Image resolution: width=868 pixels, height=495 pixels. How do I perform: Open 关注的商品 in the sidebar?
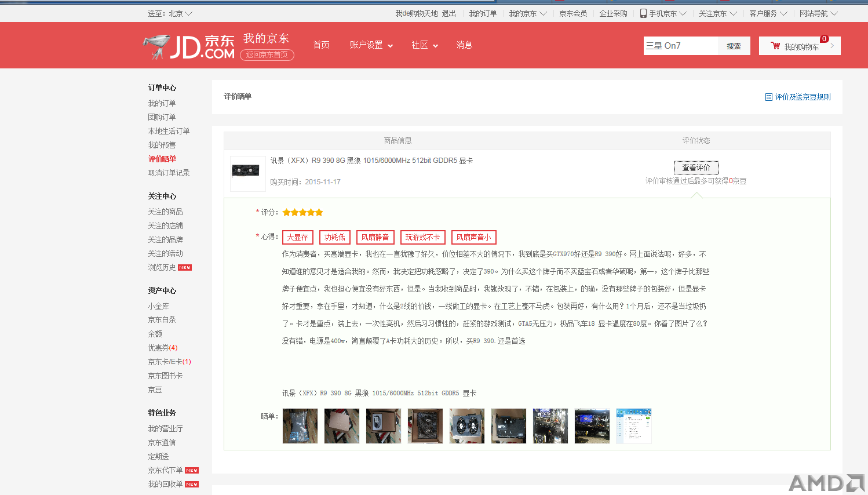pyautogui.click(x=165, y=212)
